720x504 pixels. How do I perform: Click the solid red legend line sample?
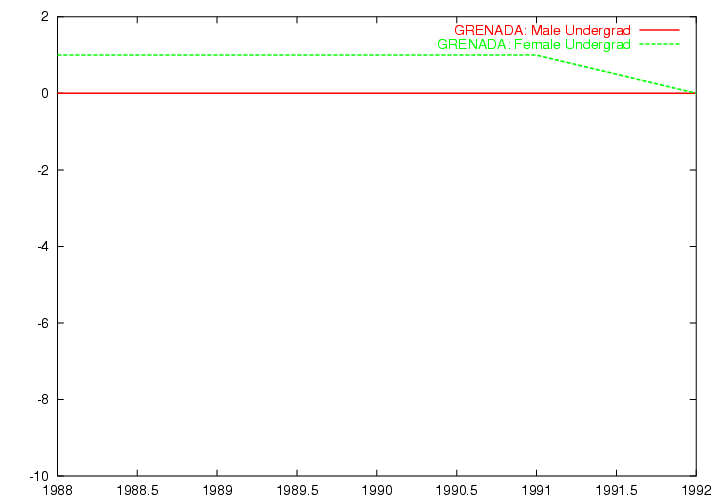point(659,30)
